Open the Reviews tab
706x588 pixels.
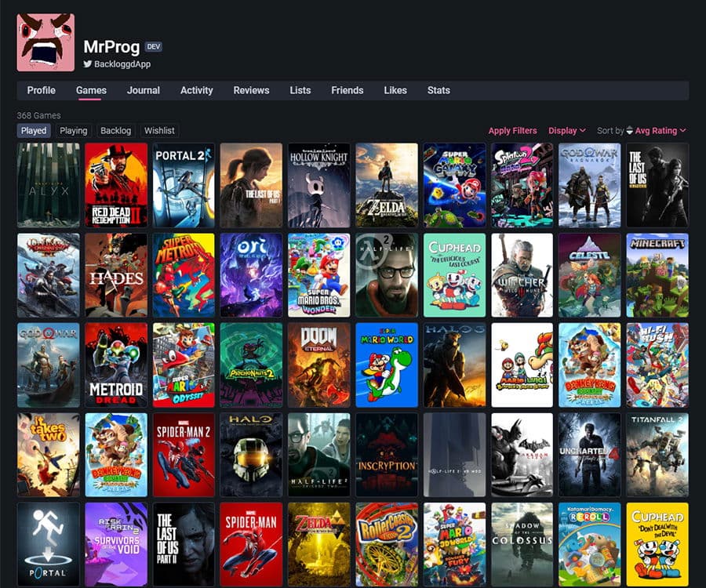coord(251,90)
